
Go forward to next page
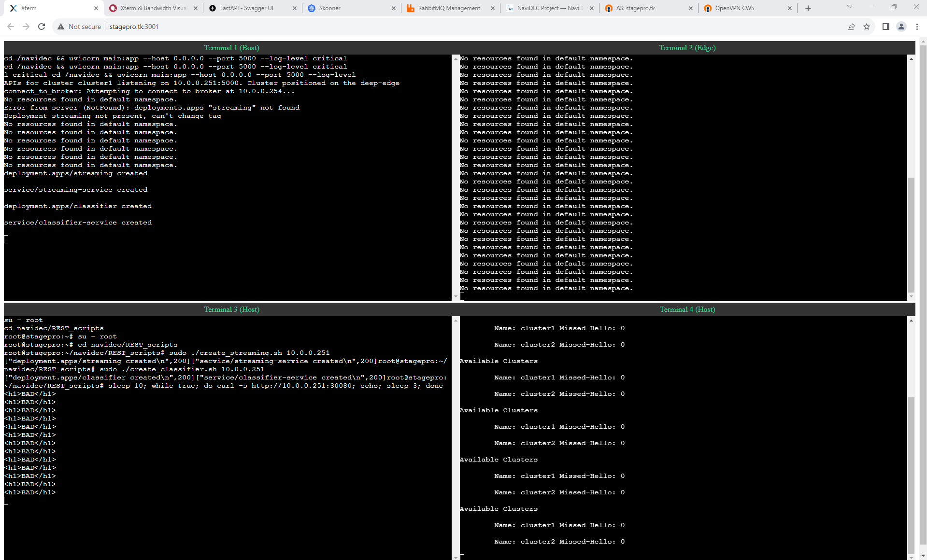[26, 27]
